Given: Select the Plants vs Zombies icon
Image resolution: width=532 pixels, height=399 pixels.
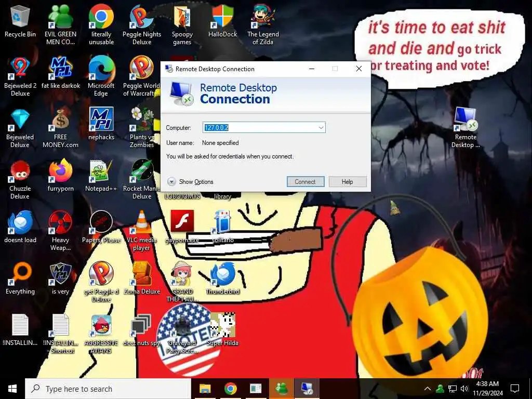Looking at the screenshot, I should (142, 128).
